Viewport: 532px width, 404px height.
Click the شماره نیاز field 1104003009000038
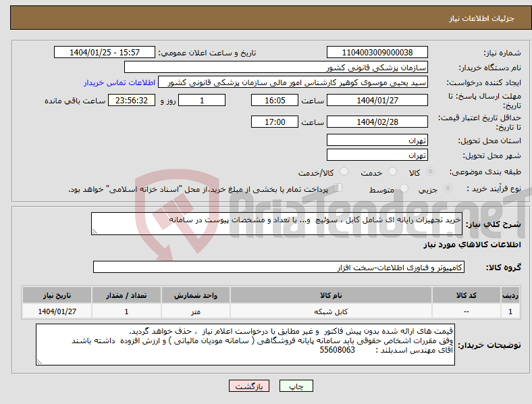pos(377,53)
